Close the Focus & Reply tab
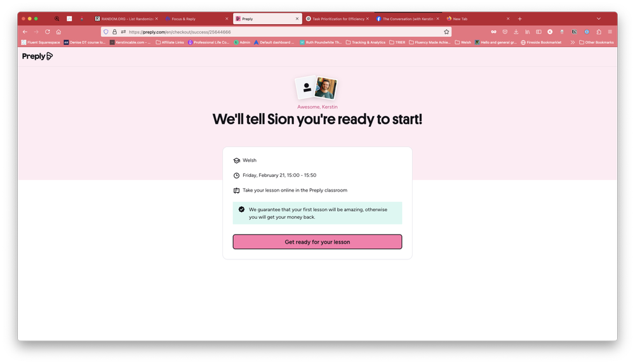 pos(227,18)
